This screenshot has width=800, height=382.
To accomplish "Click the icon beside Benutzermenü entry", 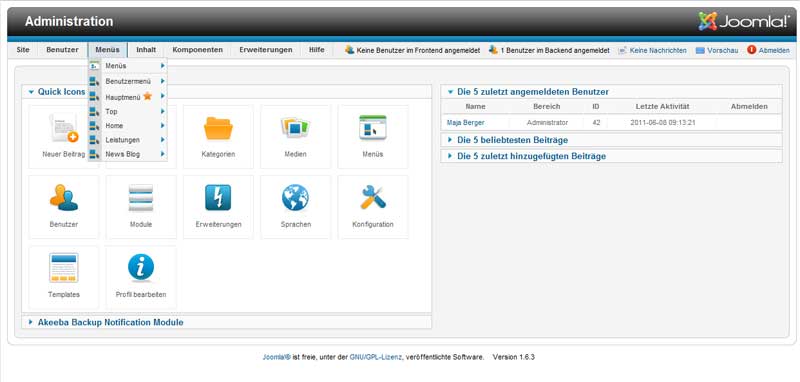I will [x=94, y=81].
